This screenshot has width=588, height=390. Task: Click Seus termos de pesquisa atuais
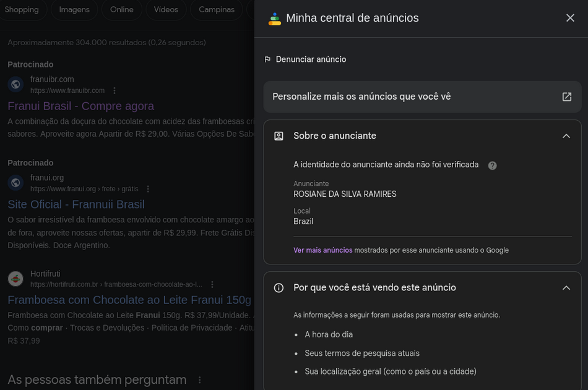[x=362, y=353]
